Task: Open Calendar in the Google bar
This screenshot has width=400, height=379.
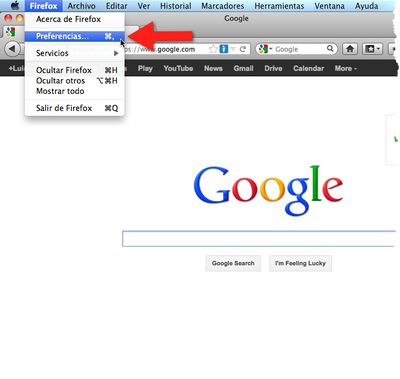Action: pos(309,68)
